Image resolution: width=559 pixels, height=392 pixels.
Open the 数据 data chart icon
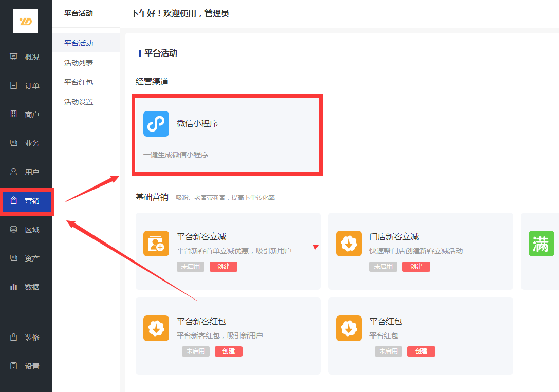[13, 287]
